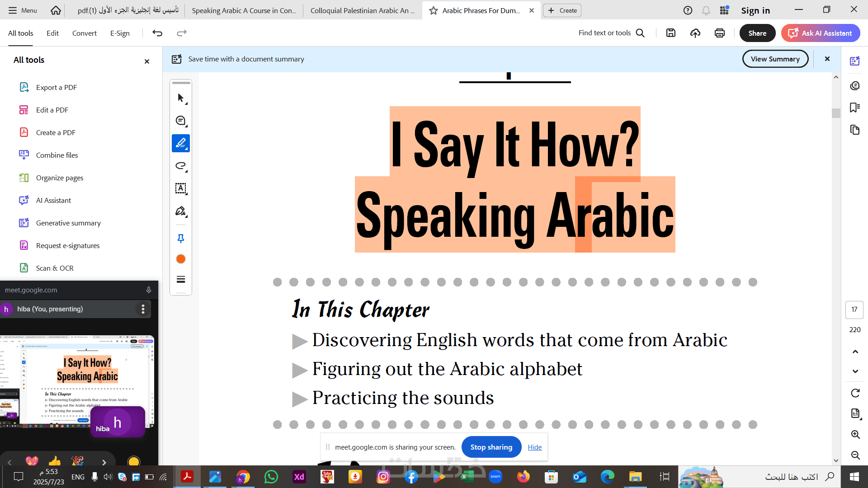Image resolution: width=868 pixels, height=488 pixels.
Task: Click the pin toolbar icon
Action: [181, 238]
